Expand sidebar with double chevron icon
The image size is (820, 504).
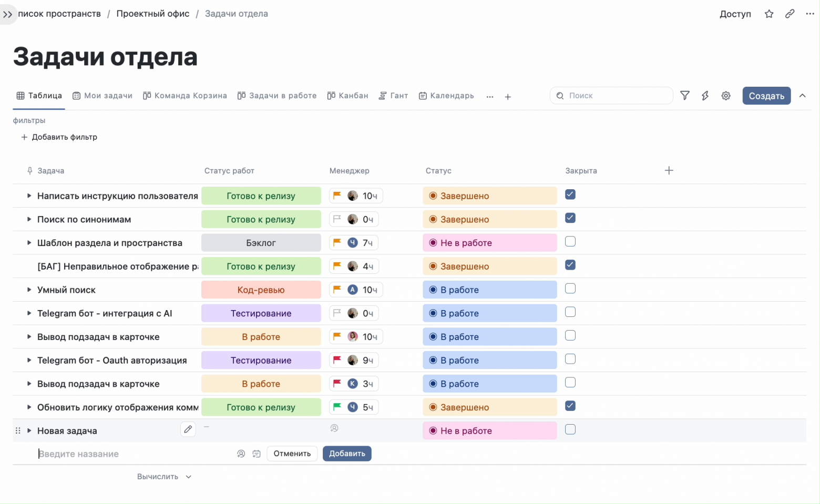7,14
